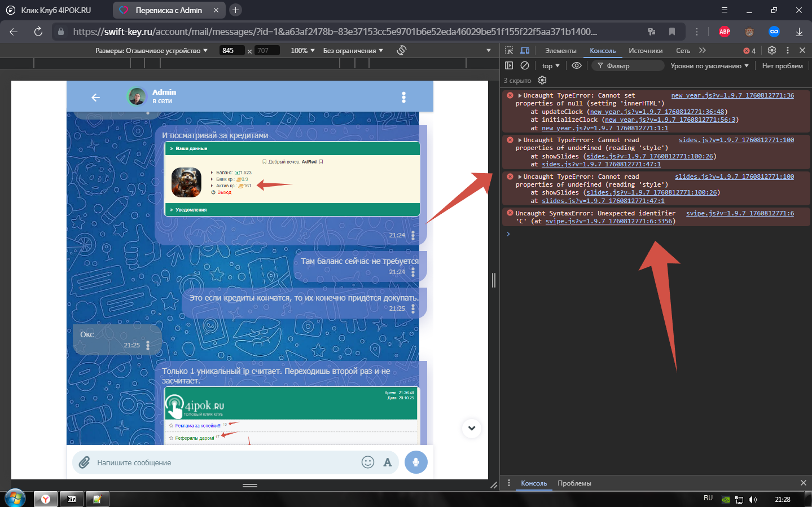
Task: Click the scroll-to-bottom chevron button
Action: (x=472, y=428)
